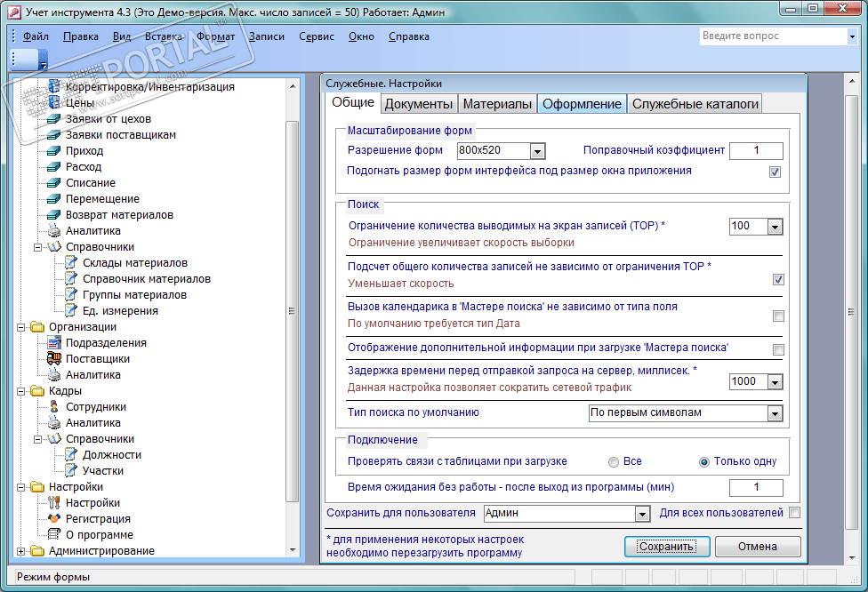The height and width of the screenshot is (592, 868).
Task: Click the Кадры folder icon
Action: coord(37,390)
